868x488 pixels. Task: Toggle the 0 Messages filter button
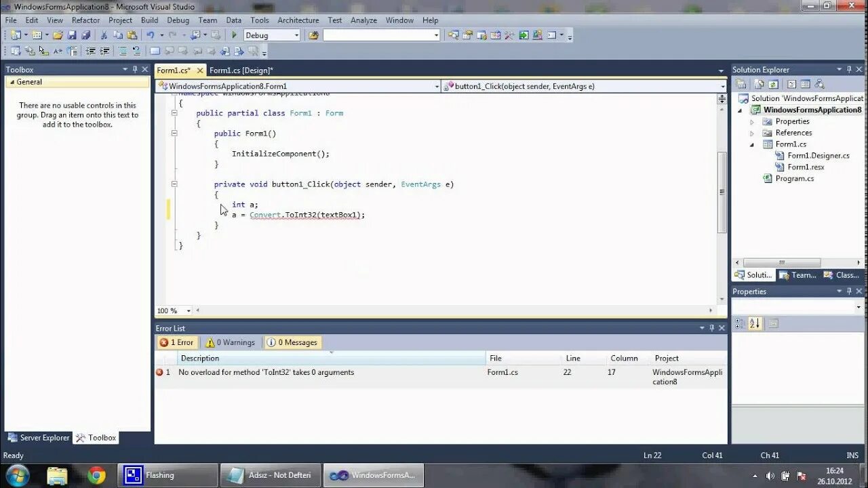pyautogui.click(x=292, y=342)
